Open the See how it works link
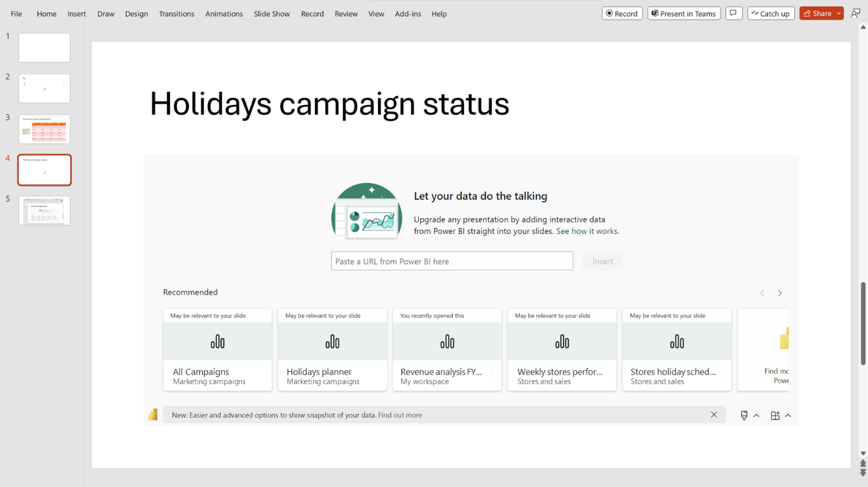 (x=587, y=231)
